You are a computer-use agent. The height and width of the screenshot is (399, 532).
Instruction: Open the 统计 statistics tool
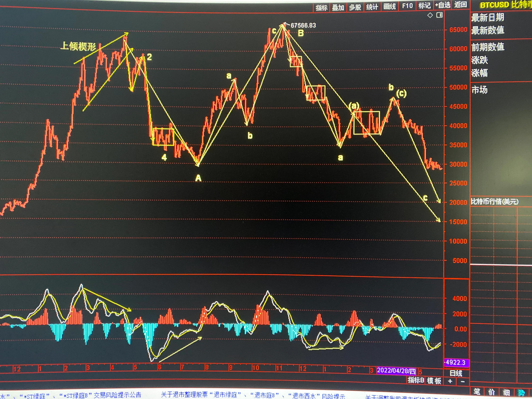tap(372, 7)
